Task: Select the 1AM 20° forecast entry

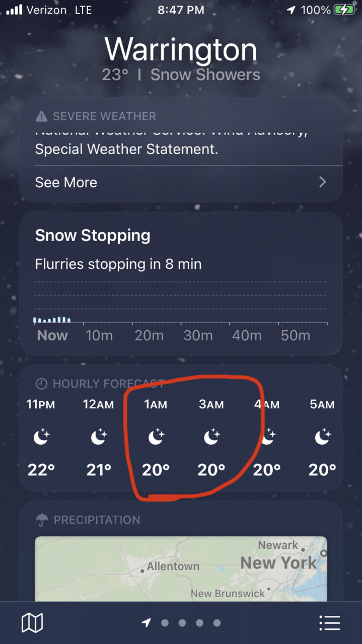Action: [156, 438]
